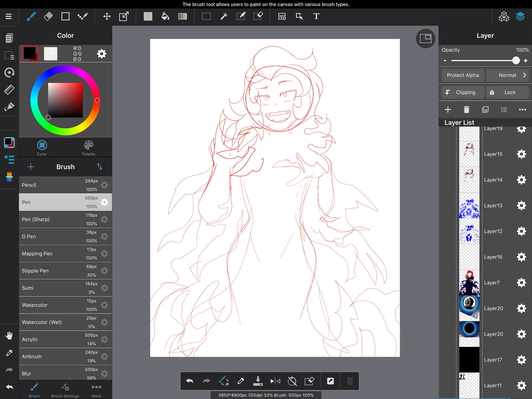
Task: Switch to the Color tab
Action: pyautogui.click(x=42, y=148)
